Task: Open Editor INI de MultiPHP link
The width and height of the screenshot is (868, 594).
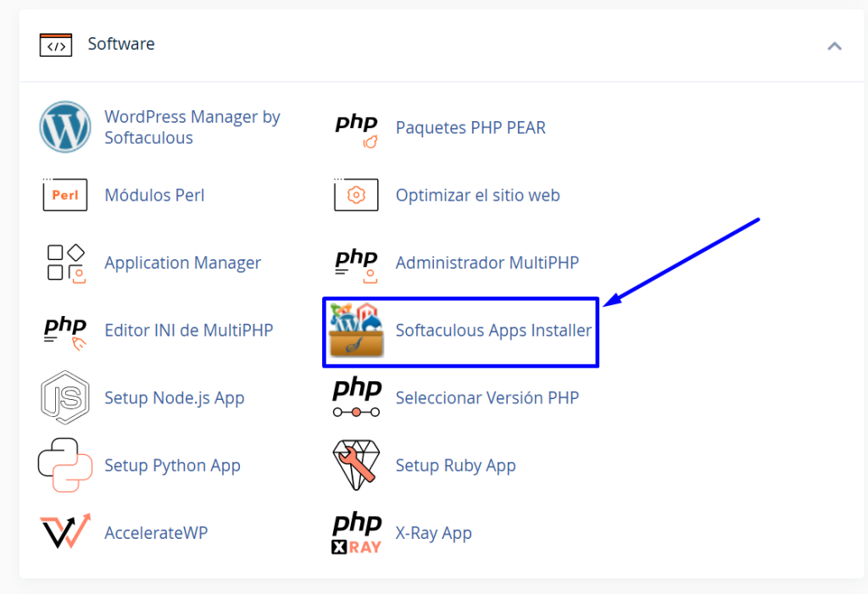Action: 189,330
